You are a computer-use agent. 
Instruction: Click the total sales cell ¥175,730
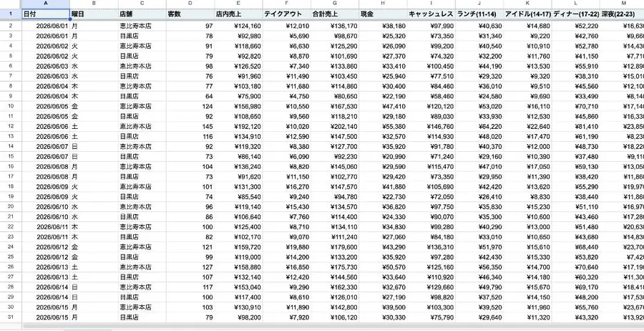(335, 267)
